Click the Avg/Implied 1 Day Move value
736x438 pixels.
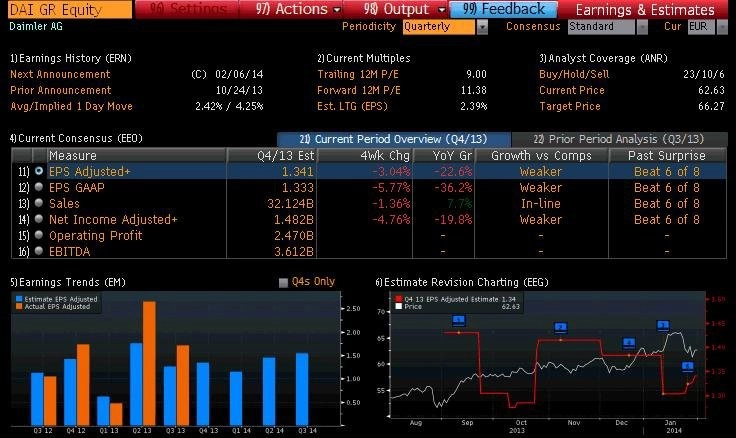[x=229, y=106]
